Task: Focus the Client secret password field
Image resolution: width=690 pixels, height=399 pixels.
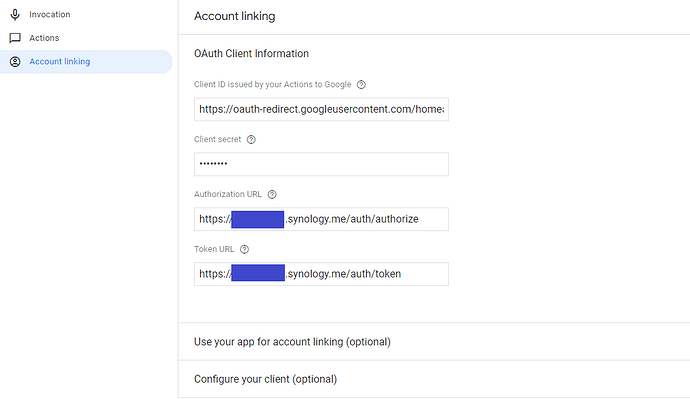Action: click(321, 164)
